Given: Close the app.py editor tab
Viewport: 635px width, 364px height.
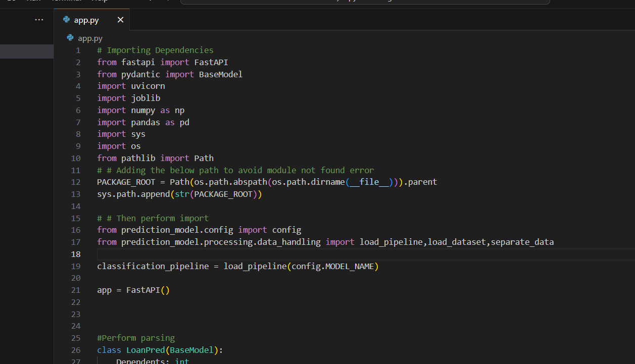Looking at the screenshot, I should 120,20.
